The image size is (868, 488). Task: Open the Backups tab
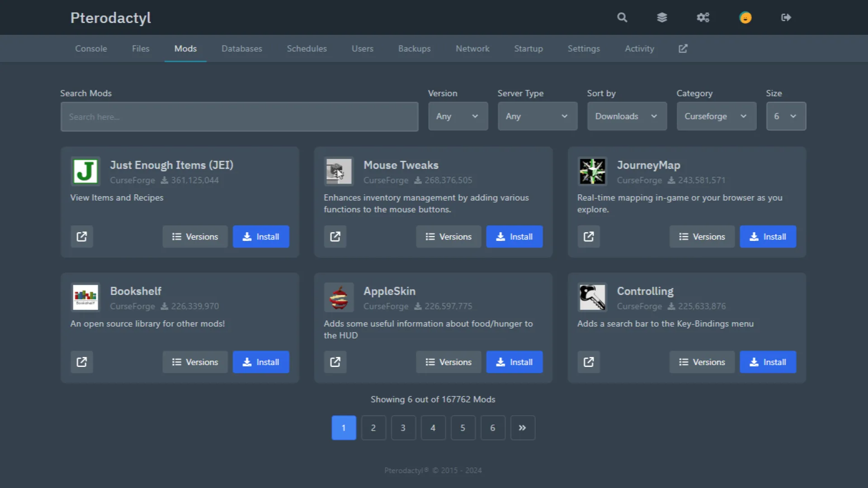414,48
